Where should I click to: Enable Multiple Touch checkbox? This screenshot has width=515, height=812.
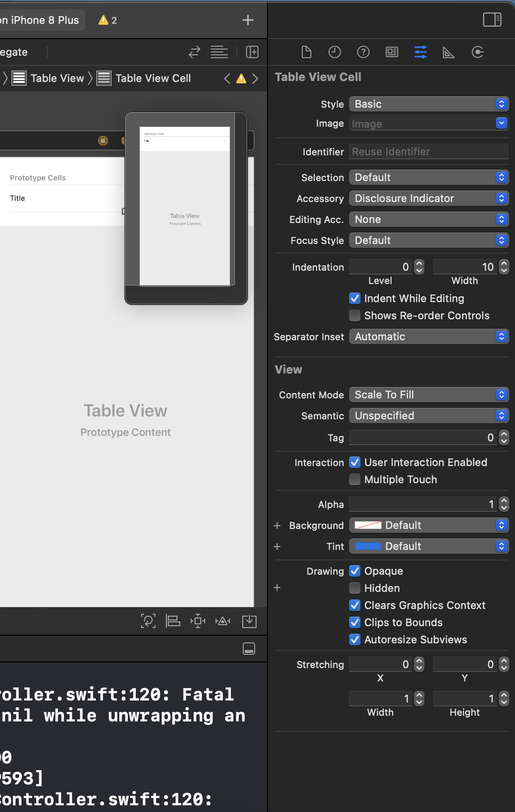[355, 479]
